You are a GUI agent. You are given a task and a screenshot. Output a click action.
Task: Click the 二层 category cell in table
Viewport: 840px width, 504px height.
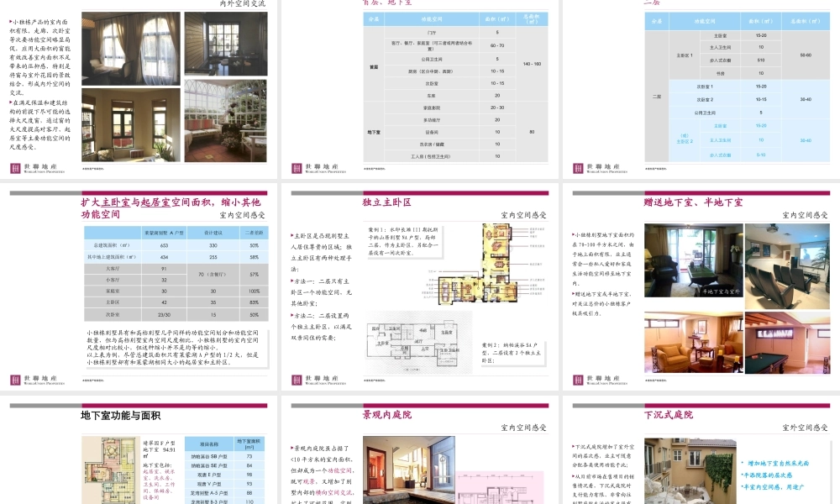click(657, 97)
